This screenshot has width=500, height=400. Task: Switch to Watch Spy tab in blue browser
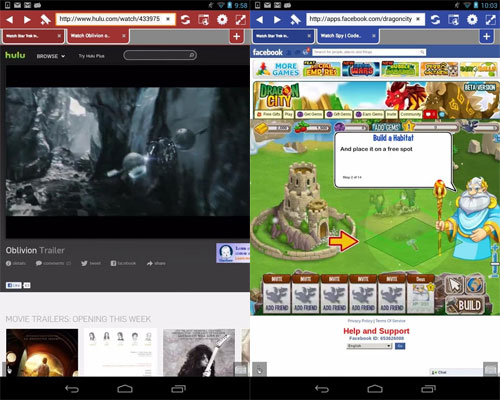[348, 36]
